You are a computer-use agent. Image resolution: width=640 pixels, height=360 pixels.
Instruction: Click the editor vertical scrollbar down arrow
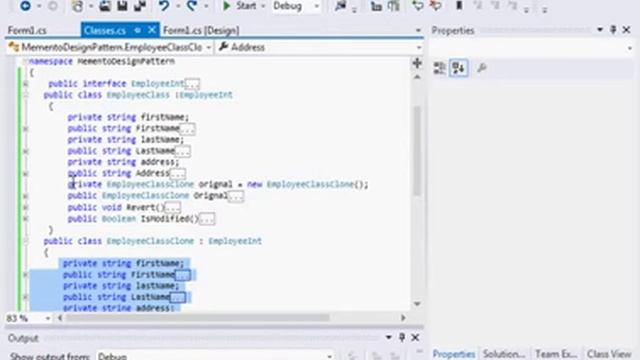[x=417, y=304]
